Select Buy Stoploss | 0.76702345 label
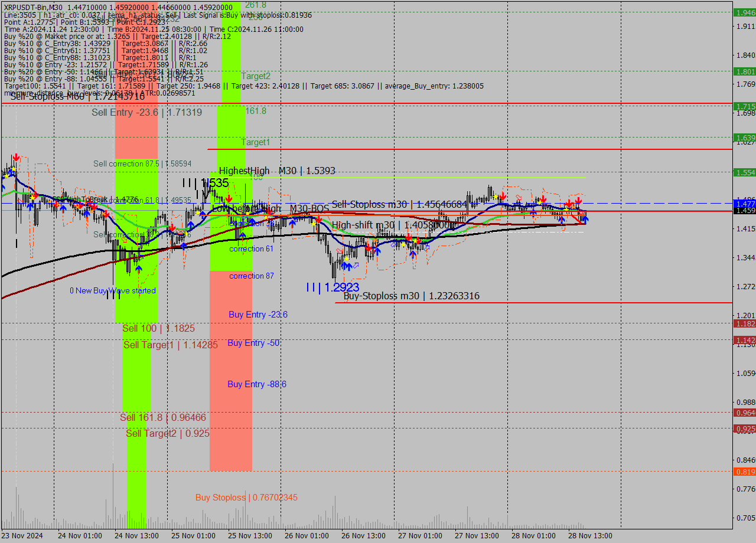This screenshot has height=543, width=756. tap(246, 498)
